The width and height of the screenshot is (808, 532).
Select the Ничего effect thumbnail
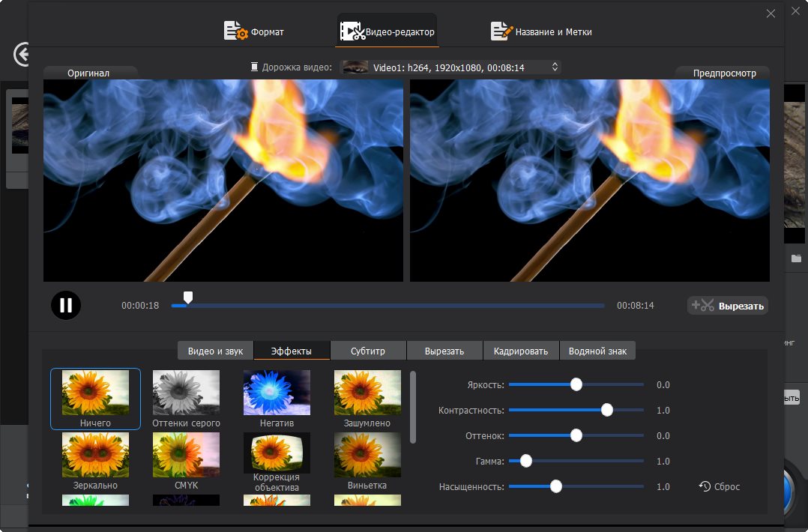click(x=95, y=393)
